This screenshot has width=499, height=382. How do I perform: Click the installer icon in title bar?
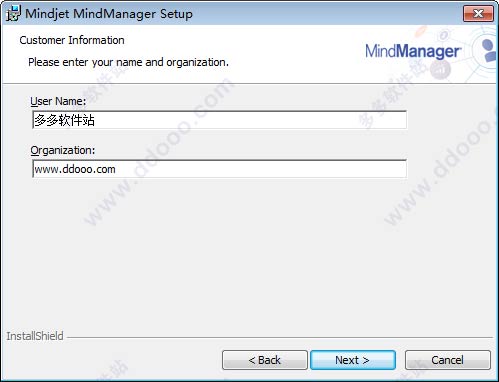(x=13, y=14)
